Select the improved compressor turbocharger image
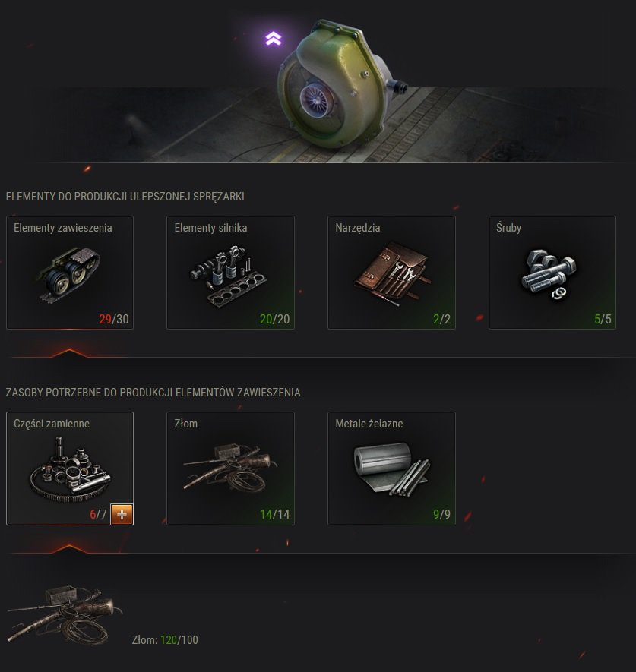This screenshot has height=672, width=636. (342, 84)
